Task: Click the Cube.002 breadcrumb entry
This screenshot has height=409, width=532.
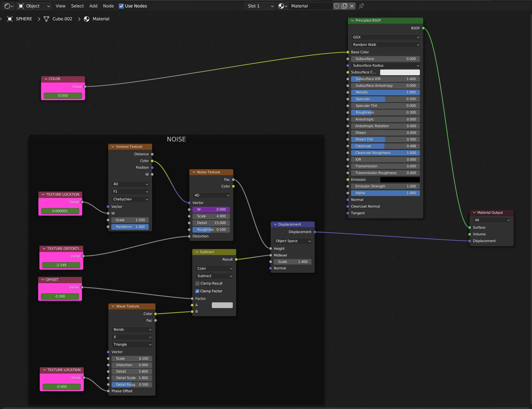Action: click(62, 19)
